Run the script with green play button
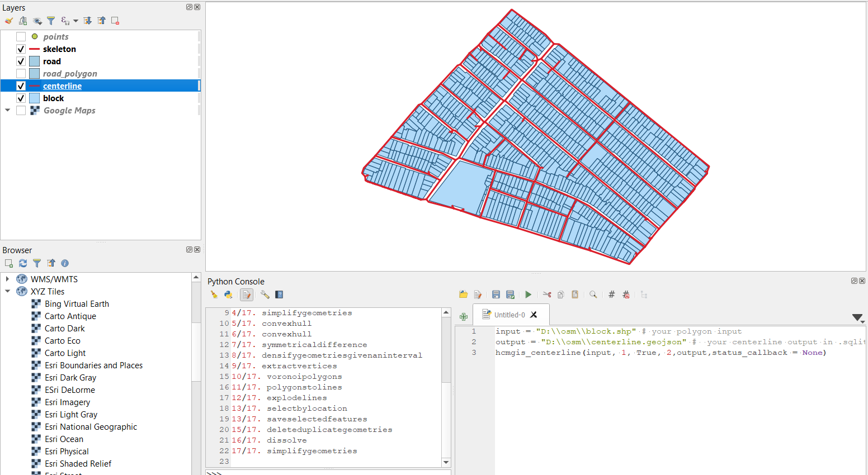 pyautogui.click(x=529, y=294)
